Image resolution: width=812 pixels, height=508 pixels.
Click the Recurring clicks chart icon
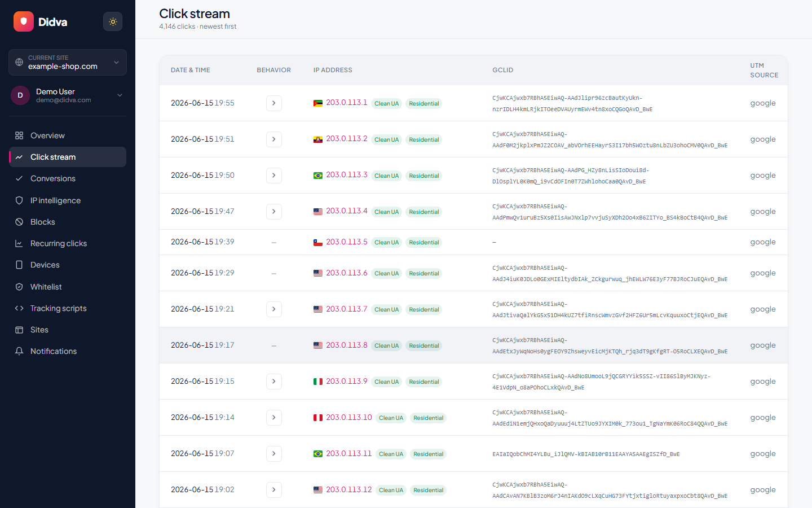[x=19, y=243]
